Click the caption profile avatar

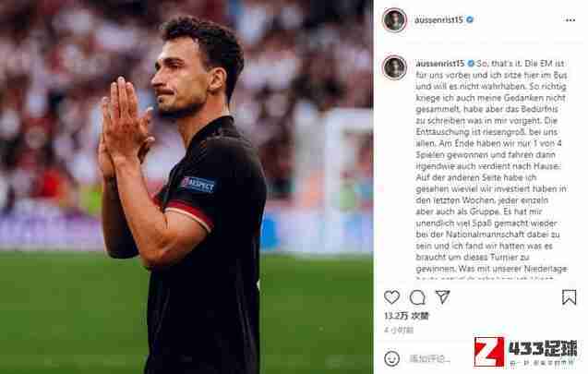click(394, 67)
